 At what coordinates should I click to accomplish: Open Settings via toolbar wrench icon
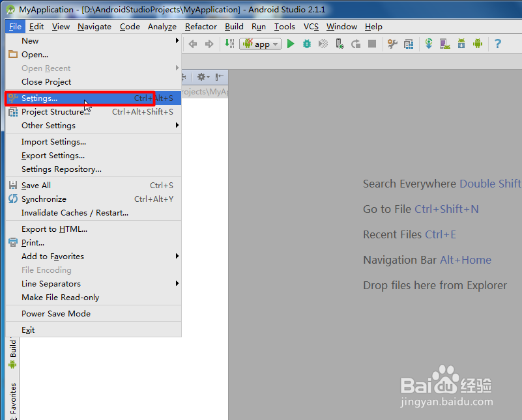(x=392, y=44)
